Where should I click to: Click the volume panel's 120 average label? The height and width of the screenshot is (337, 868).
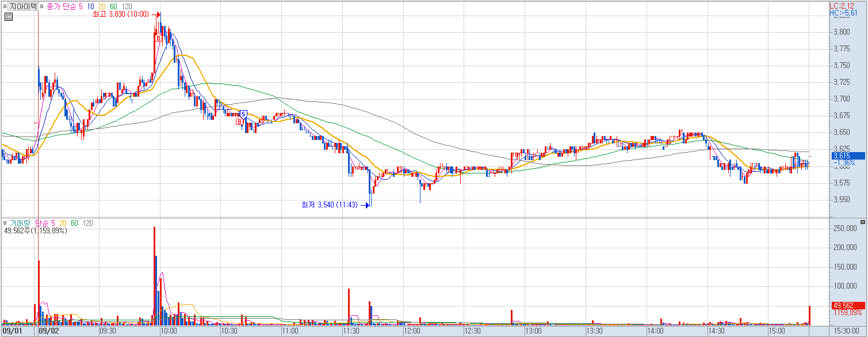coord(87,223)
